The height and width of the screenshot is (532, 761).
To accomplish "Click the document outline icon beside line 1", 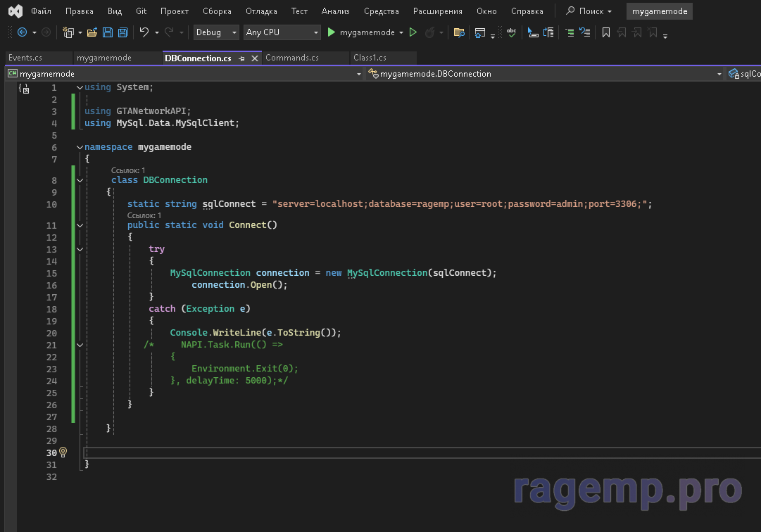I will [24, 88].
